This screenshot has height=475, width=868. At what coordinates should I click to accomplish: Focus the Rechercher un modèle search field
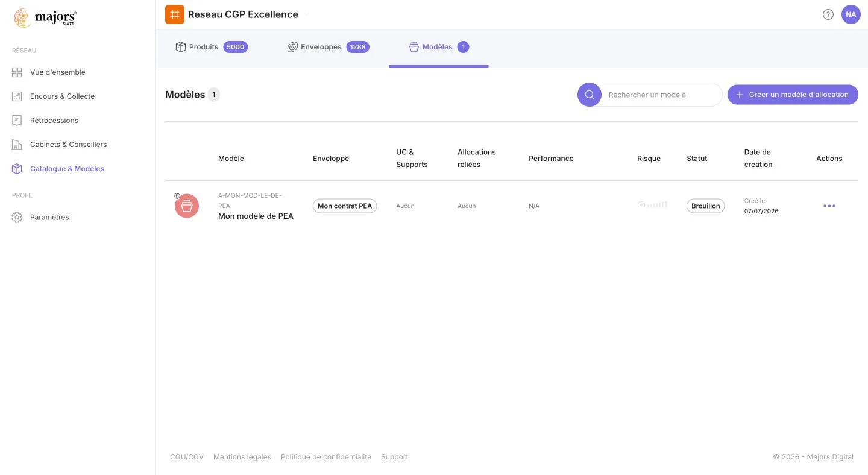click(x=661, y=95)
